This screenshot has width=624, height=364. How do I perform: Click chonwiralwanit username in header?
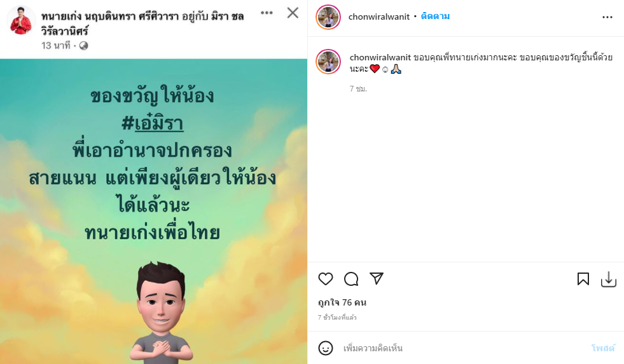(379, 17)
